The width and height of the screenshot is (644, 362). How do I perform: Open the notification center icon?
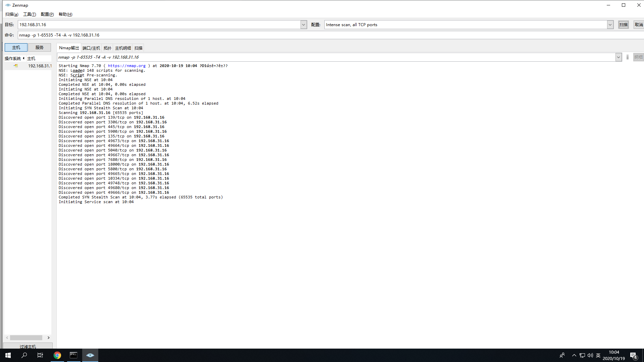(x=633, y=355)
